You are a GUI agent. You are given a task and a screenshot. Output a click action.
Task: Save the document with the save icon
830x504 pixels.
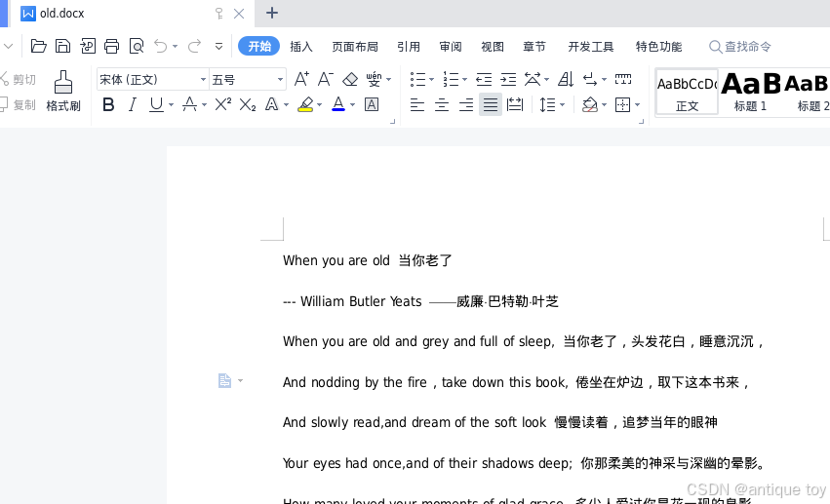pos(63,46)
